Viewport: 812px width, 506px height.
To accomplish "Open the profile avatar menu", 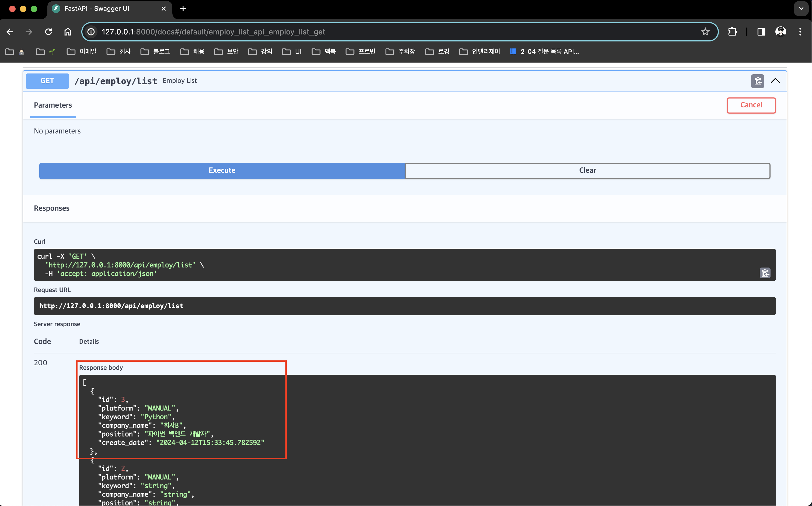I will (780, 32).
